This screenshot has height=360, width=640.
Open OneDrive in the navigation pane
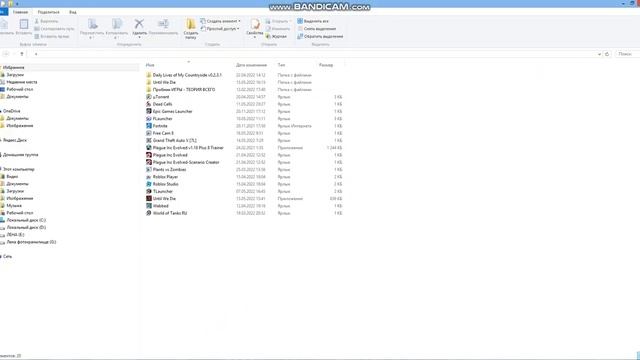click(x=11, y=111)
